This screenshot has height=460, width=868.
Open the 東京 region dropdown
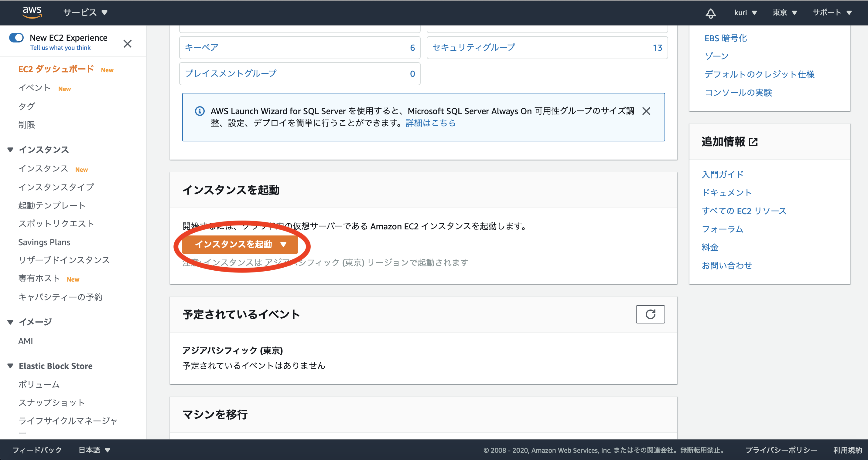(x=784, y=12)
